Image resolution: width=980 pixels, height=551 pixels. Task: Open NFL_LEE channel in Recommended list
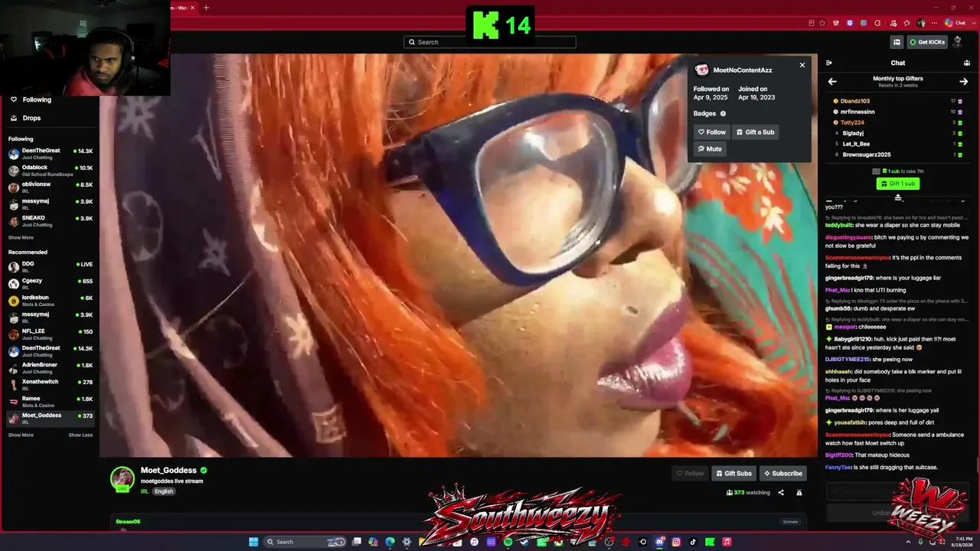click(x=50, y=334)
